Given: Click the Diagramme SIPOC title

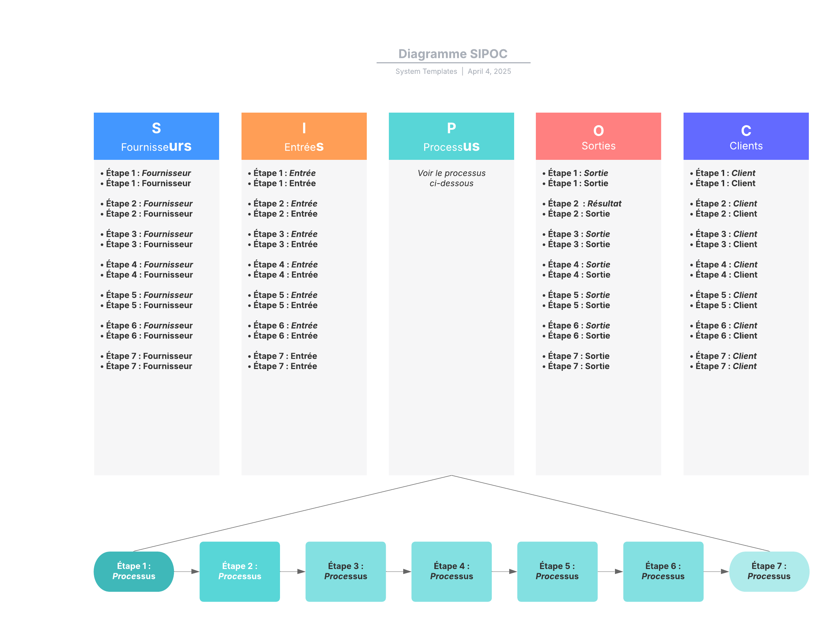Looking at the screenshot, I should (x=453, y=54).
